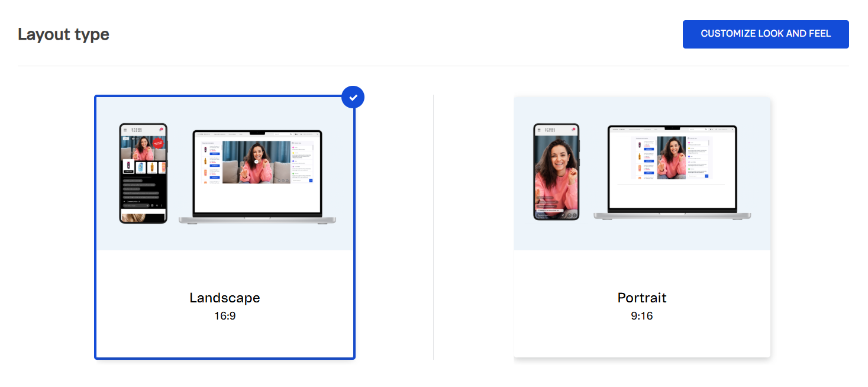This screenshot has width=868, height=387.
Task: Click the Portrait label text
Action: [x=642, y=298]
